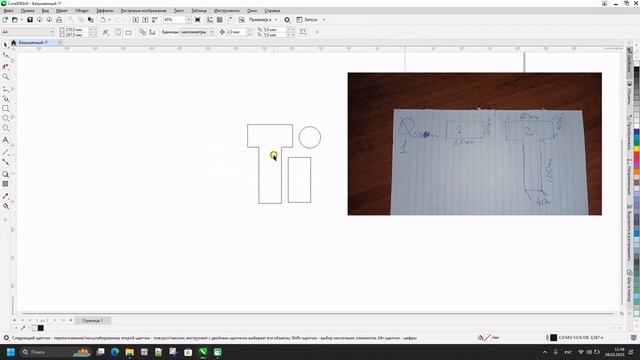Viewport: 640px width, 360px height.
Task: Open the File menu
Action: click(x=9, y=11)
